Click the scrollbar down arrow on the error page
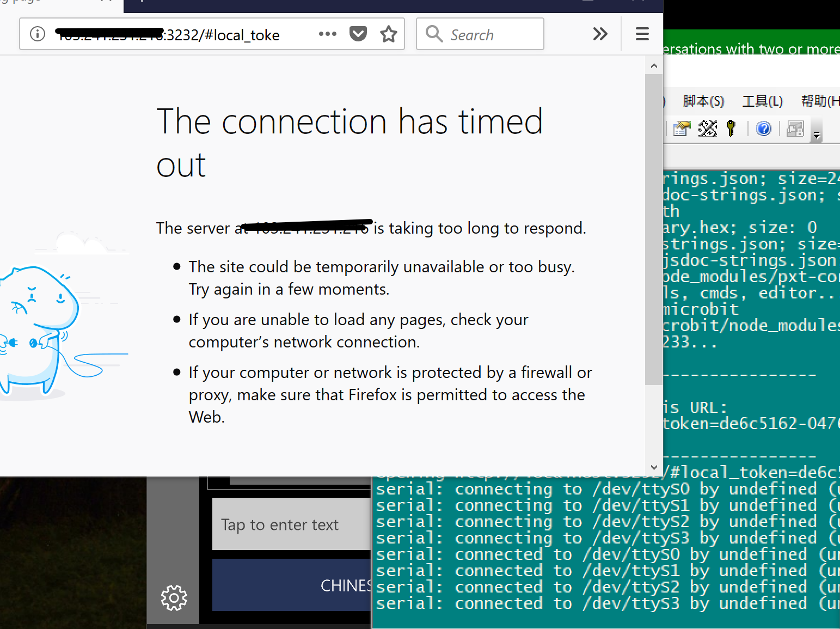Viewport: 840px width, 629px height. point(654,467)
